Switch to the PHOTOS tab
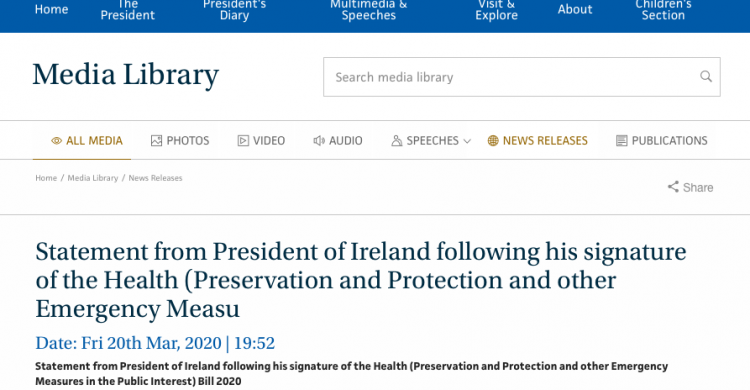The image size is (750, 390). point(180,141)
